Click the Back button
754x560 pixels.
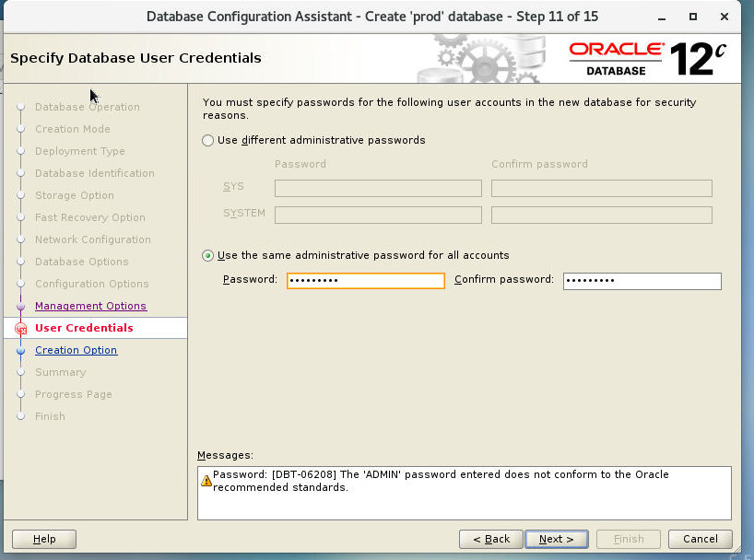(x=491, y=539)
